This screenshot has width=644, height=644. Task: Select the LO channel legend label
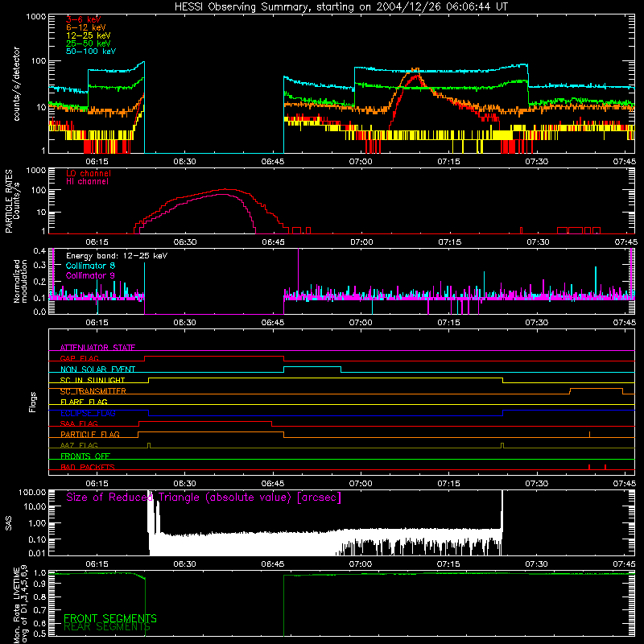click(x=89, y=173)
